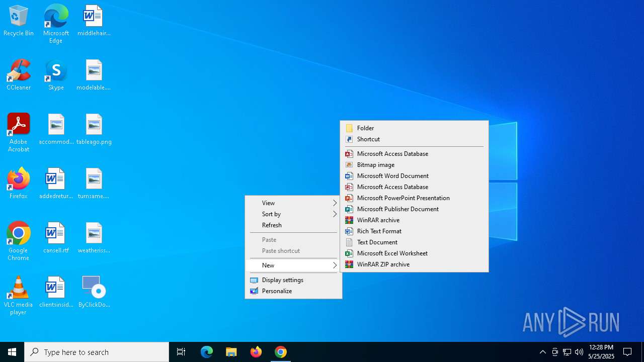The width and height of the screenshot is (644, 362).
Task: Select the accommod image file icon
Action: (56, 130)
